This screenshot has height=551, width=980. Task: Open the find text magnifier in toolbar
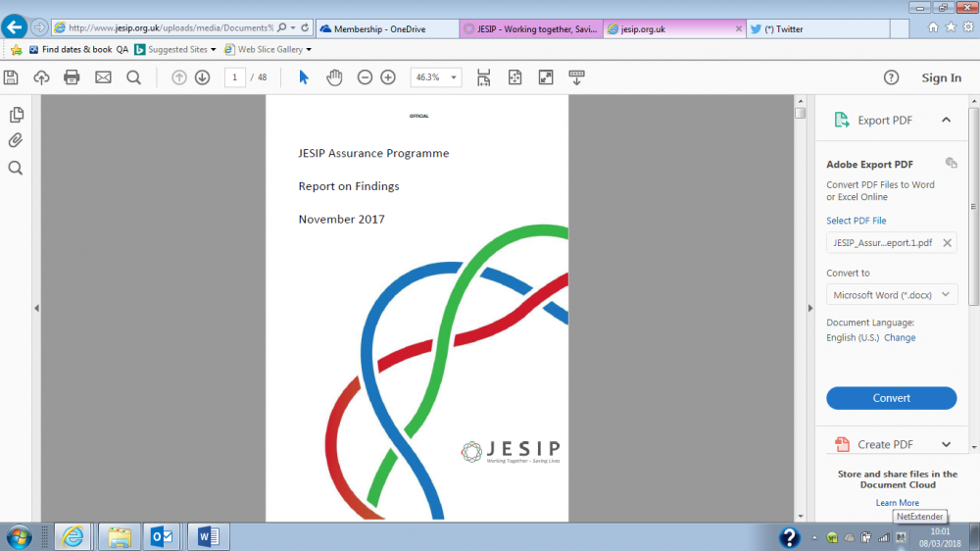(133, 77)
